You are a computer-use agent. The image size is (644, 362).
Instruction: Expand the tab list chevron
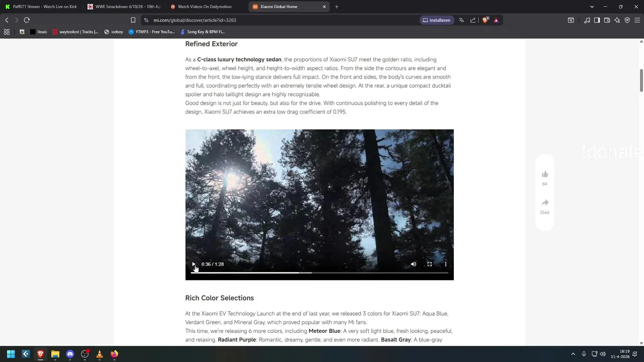[x=592, y=7]
